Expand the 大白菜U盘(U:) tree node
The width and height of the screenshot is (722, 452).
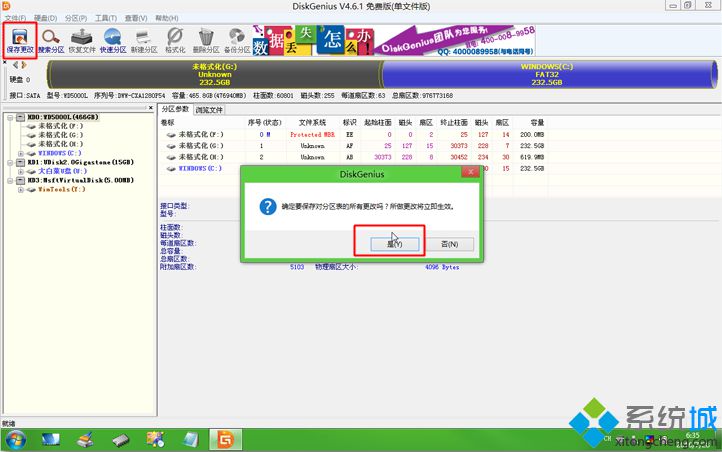point(21,171)
